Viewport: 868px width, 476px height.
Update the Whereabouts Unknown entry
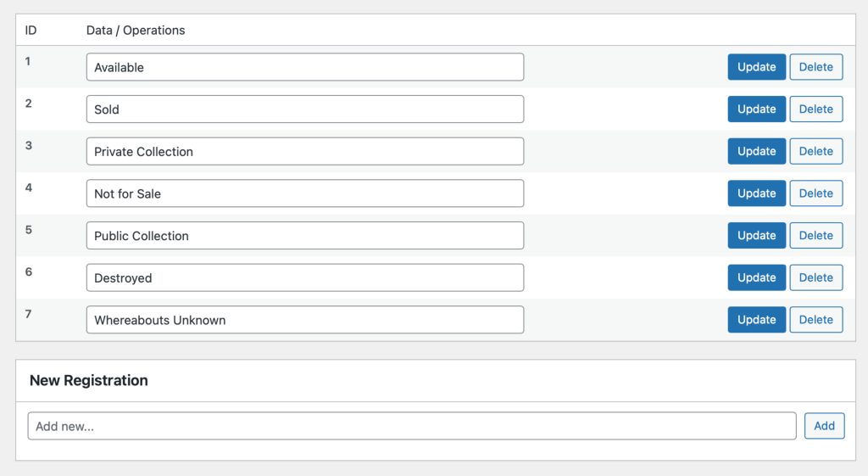(x=756, y=320)
